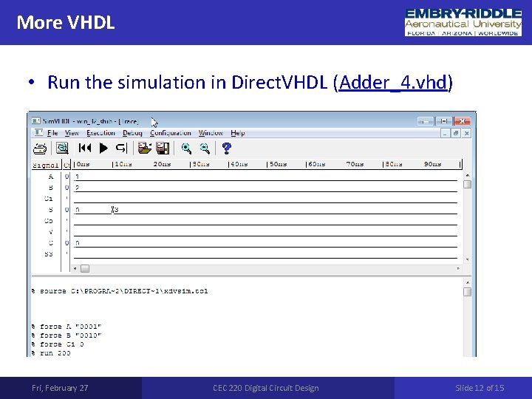The image size is (532, 399).
Task: Click the Print icon in SimVHDL toolbar
Action: (x=40, y=149)
